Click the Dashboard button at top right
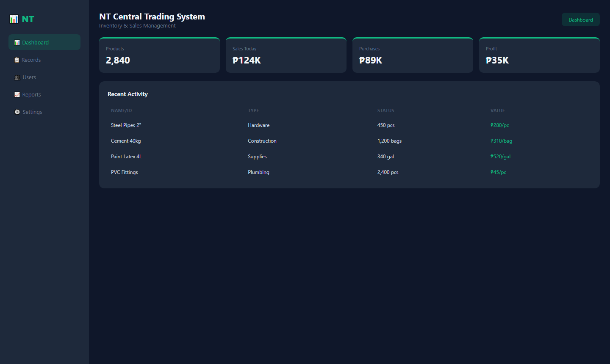 click(581, 19)
